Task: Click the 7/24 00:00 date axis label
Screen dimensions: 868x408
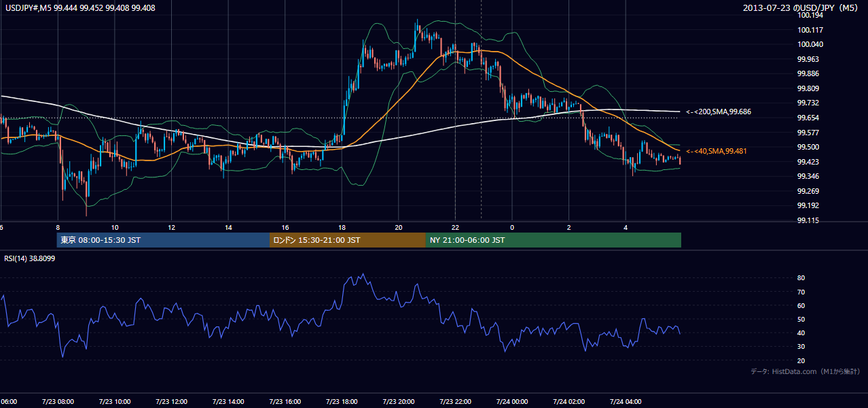Action: point(512,402)
